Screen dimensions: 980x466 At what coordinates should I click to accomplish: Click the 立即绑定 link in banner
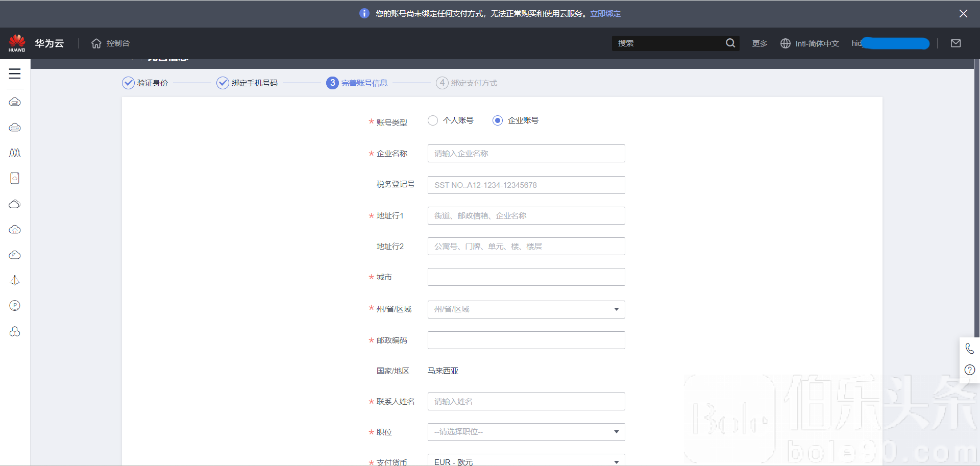click(605, 14)
